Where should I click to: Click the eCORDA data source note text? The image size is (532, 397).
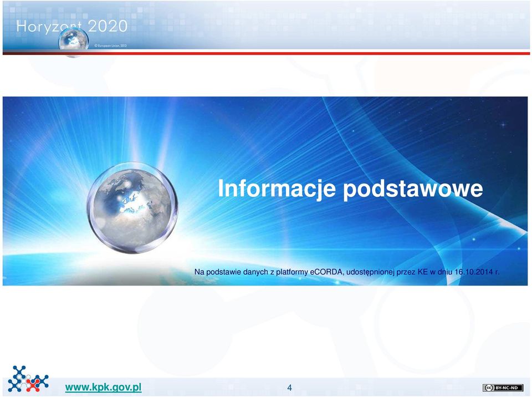coord(347,272)
